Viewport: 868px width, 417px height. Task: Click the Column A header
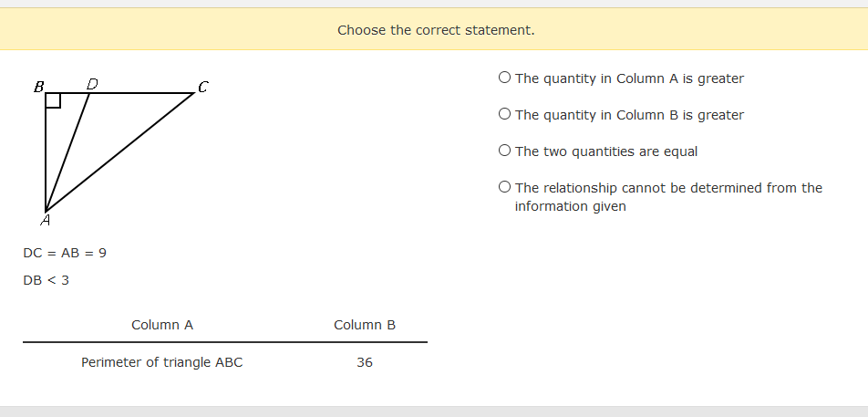162,325
